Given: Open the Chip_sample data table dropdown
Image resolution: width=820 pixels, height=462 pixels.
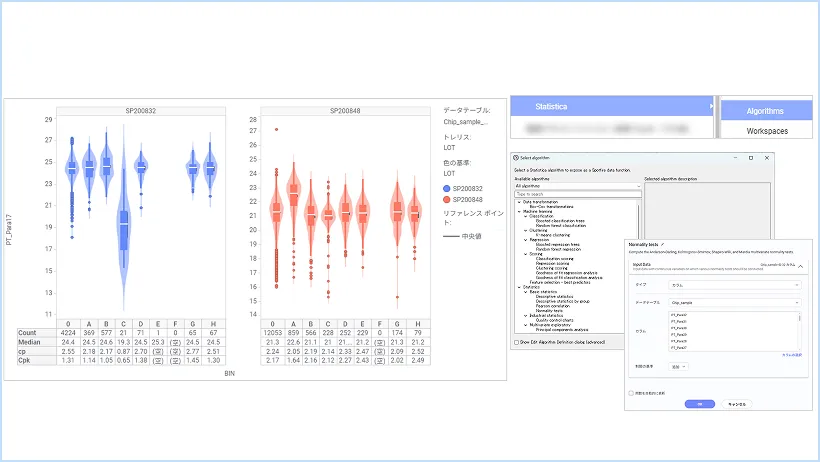Looking at the screenshot, I should click(735, 302).
